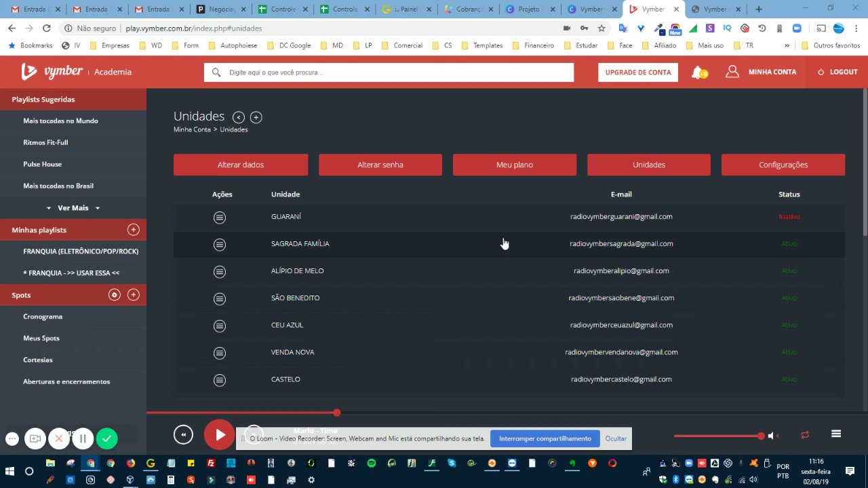Open the Cronograma spots page
The image size is (868, 488).
point(43,317)
